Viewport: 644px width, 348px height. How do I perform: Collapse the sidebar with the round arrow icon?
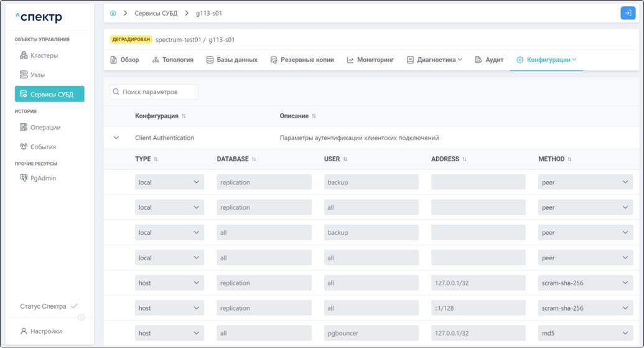pyautogui.click(x=81, y=317)
